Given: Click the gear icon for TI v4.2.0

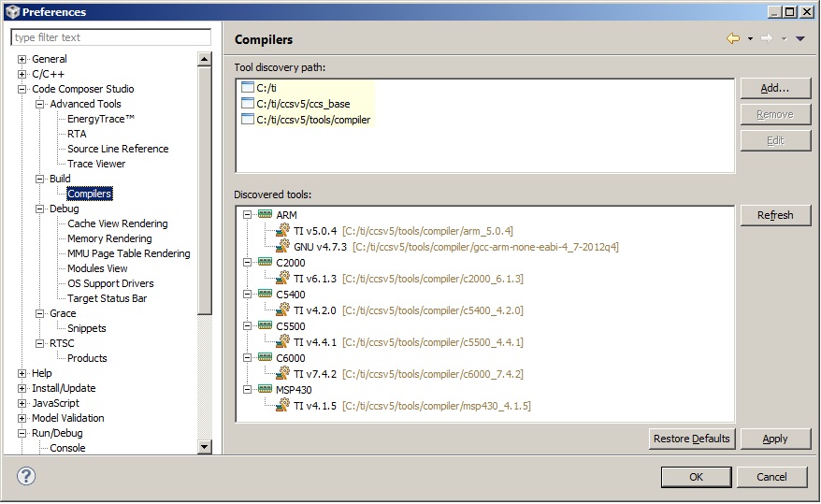Looking at the screenshot, I should pos(282,310).
